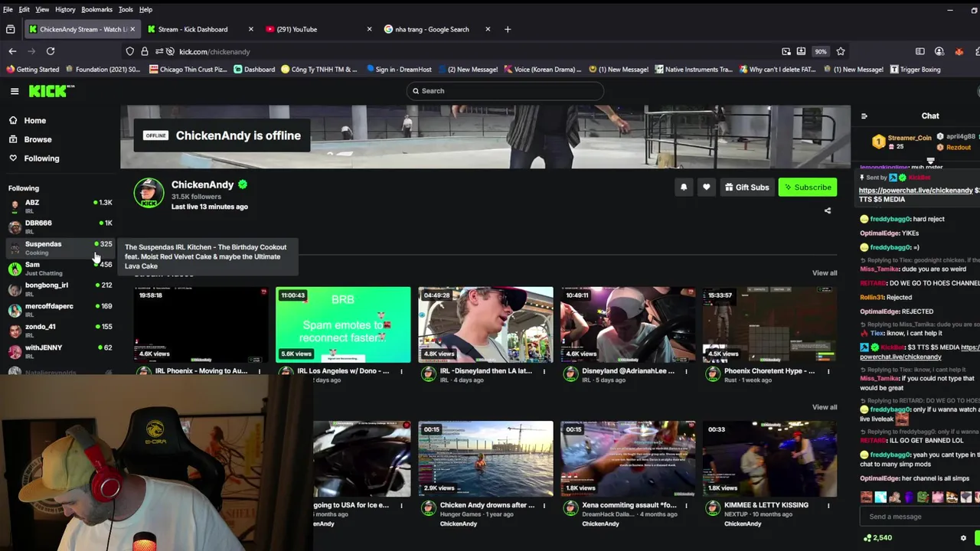
Task: Click Firefox back arrow
Action: 12,51
